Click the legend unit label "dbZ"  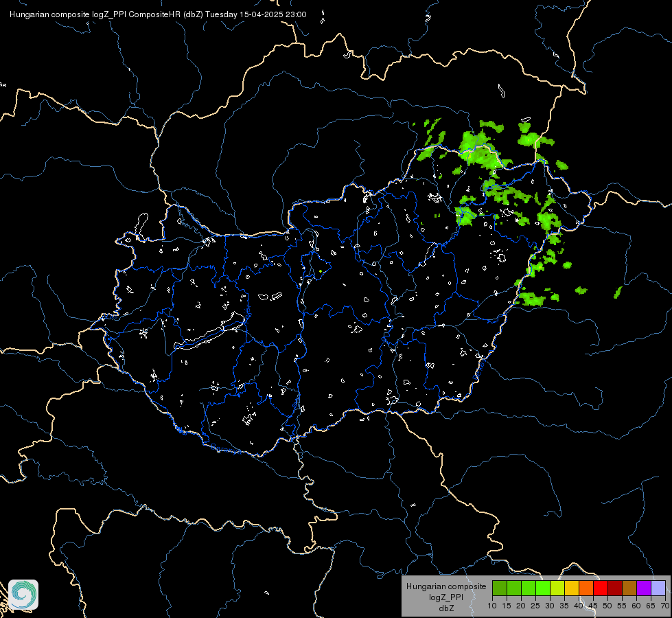446,608
